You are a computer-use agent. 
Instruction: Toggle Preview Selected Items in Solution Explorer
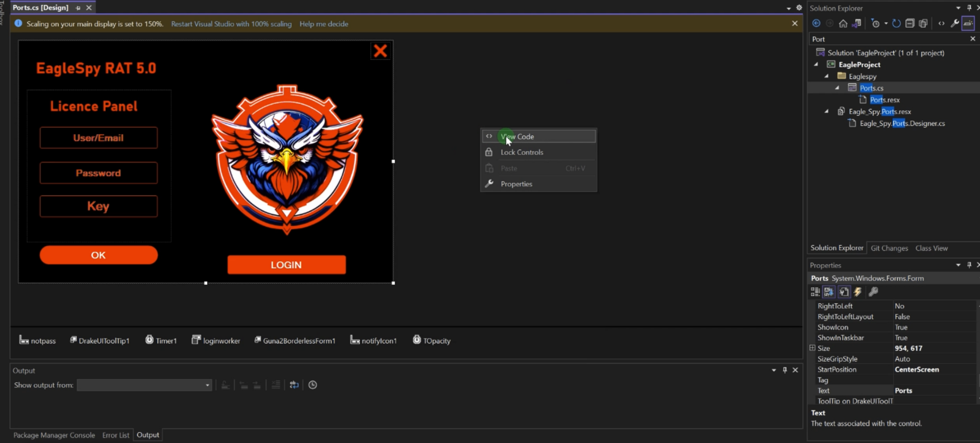click(x=968, y=23)
